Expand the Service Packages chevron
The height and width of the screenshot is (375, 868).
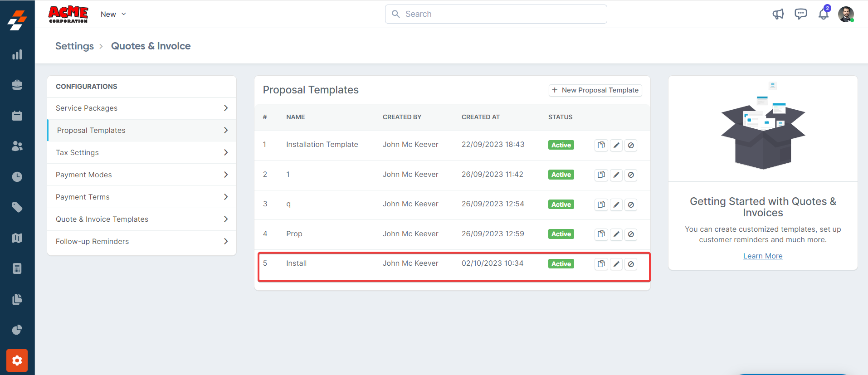pyautogui.click(x=226, y=108)
